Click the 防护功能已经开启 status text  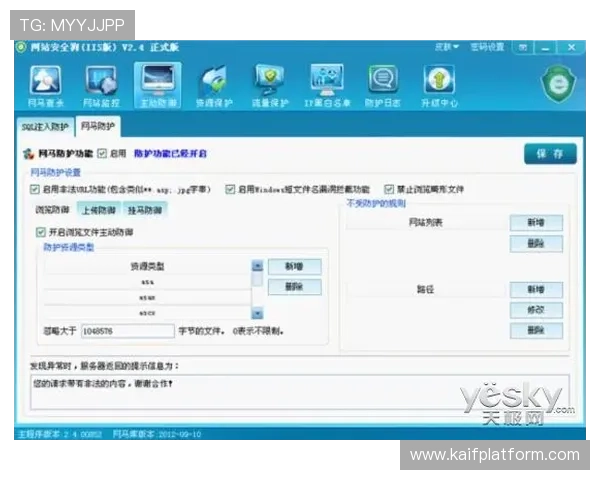pos(170,154)
